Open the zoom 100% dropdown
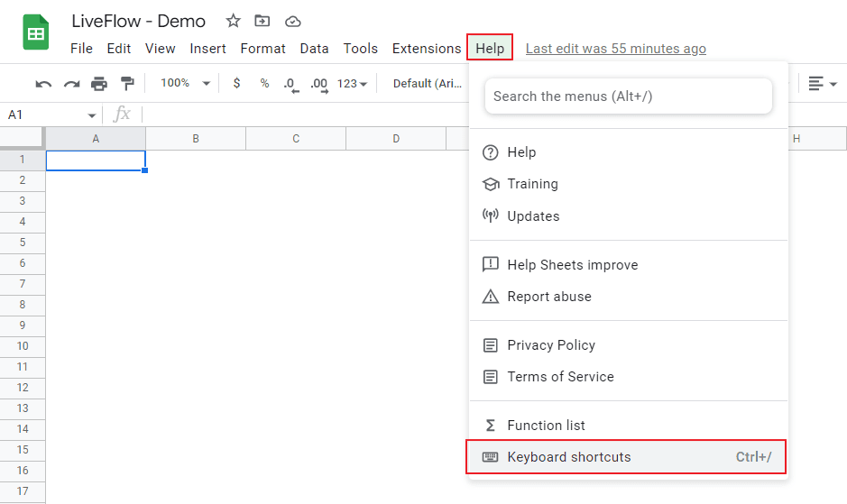 [x=185, y=83]
